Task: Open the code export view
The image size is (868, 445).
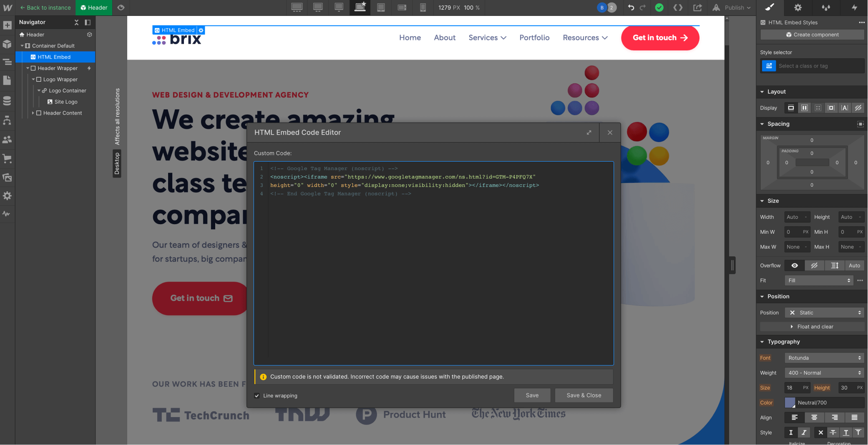Action: click(x=678, y=7)
